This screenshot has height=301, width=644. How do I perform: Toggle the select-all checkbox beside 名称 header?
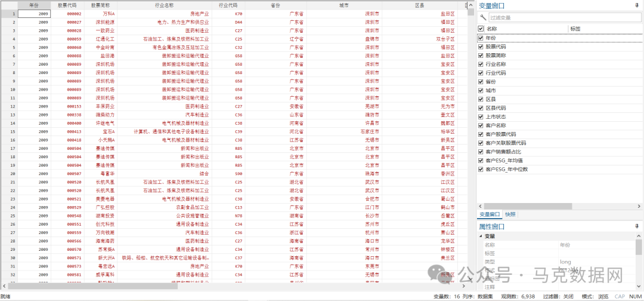pos(481,29)
